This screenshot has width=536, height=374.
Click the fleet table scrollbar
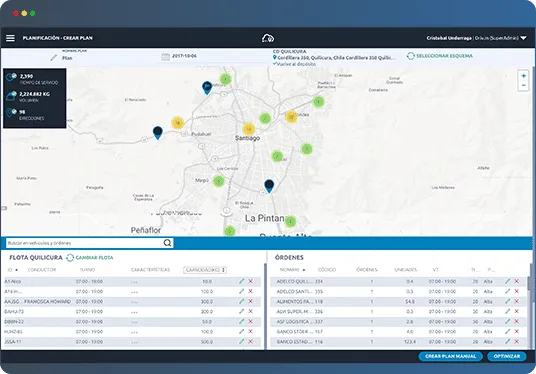265,306
